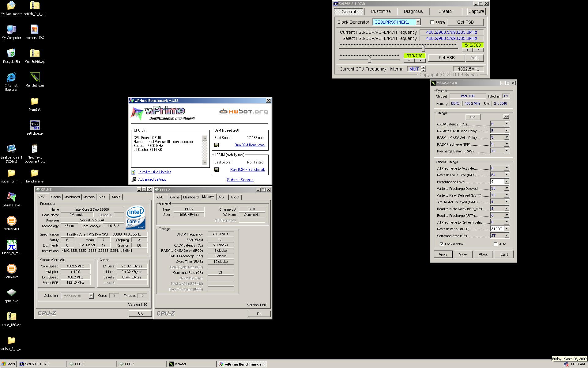The height and width of the screenshot is (368, 588).
Task: Click the Get FSB button
Action: pyautogui.click(x=465, y=22)
